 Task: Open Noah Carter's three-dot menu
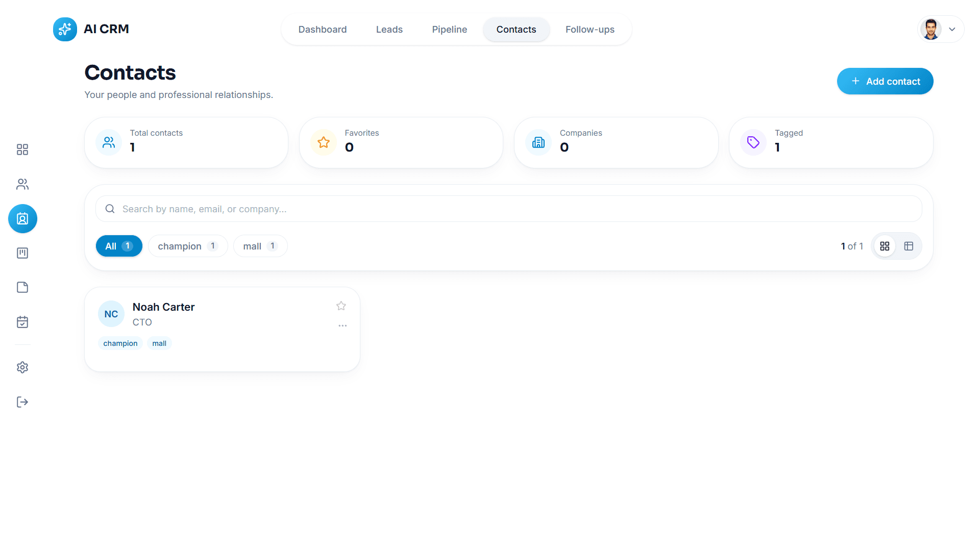coord(342,325)
